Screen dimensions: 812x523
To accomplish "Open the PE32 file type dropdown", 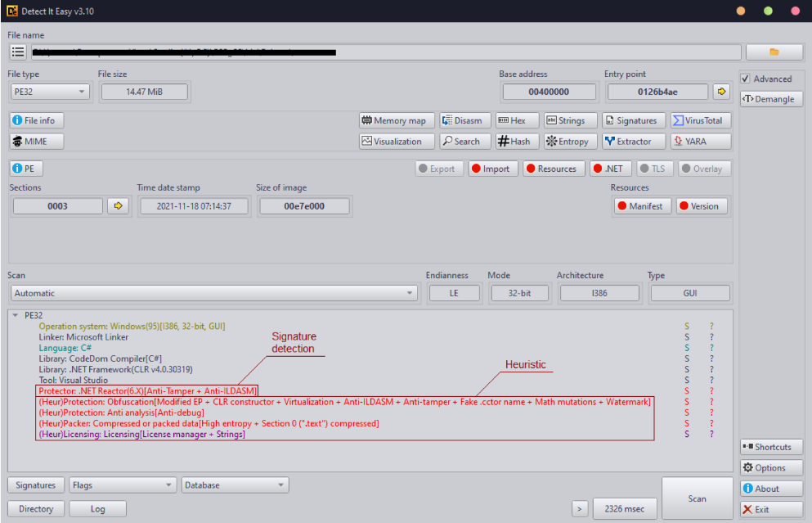I will (80, 92).
